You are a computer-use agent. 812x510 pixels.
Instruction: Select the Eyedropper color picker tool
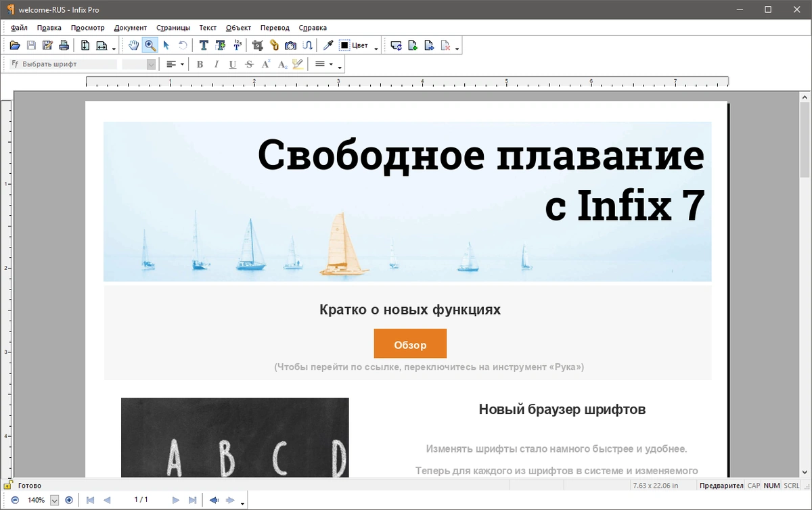[328, 45]
